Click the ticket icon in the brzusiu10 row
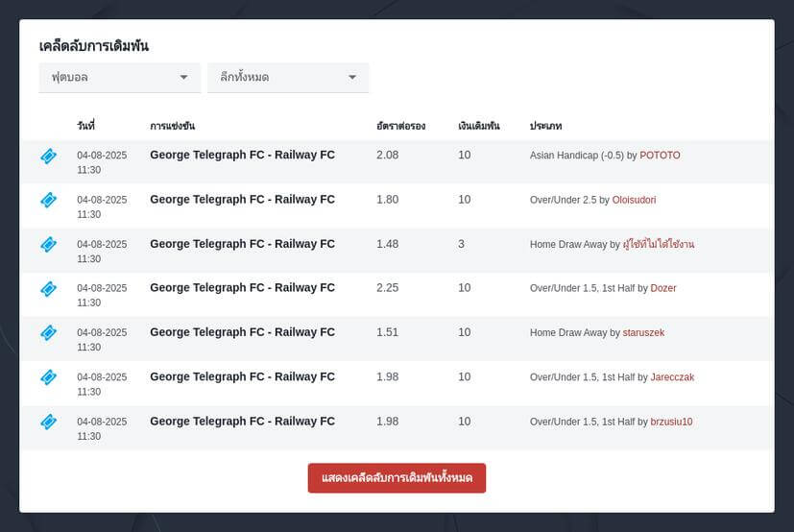The width and height of the screenshot is (794, 532). click(x=48, y=422)
